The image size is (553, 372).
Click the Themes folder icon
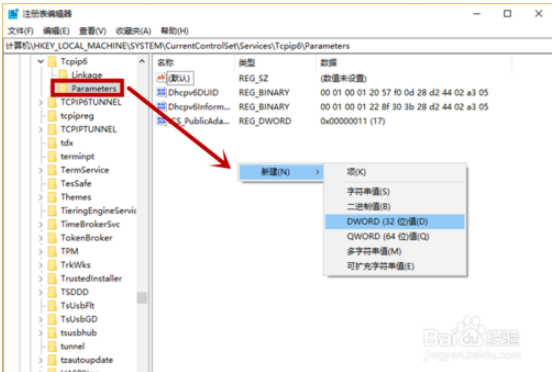pos(52,197)
